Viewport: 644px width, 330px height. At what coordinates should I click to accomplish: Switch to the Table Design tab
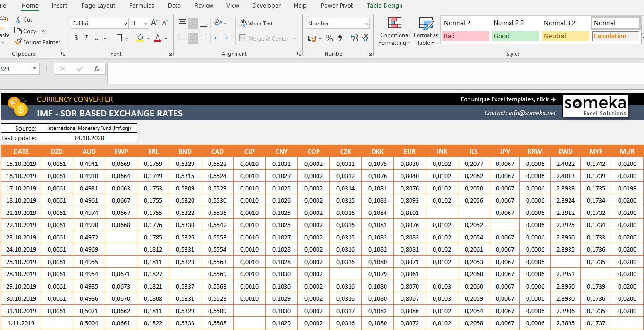[385, 5]
